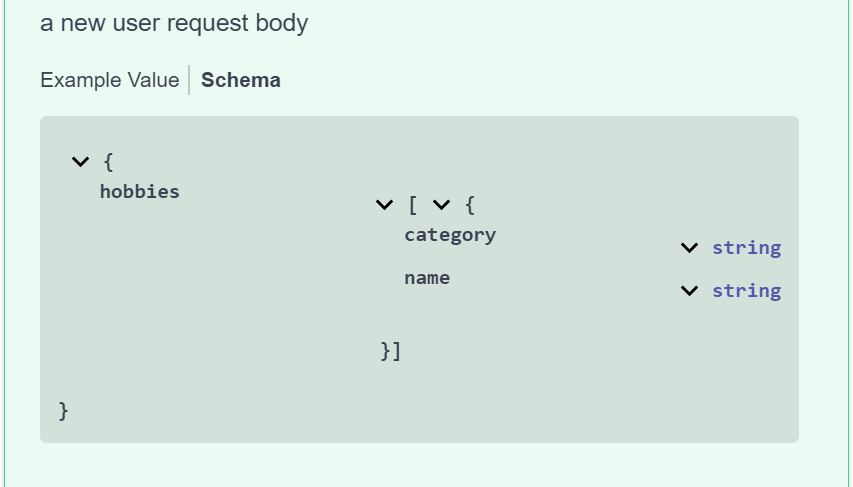Image resolution: width=853 pixels, height=487 pixels.
Task: Click the root opening curly brace
Action: click(x=108, y=162)
